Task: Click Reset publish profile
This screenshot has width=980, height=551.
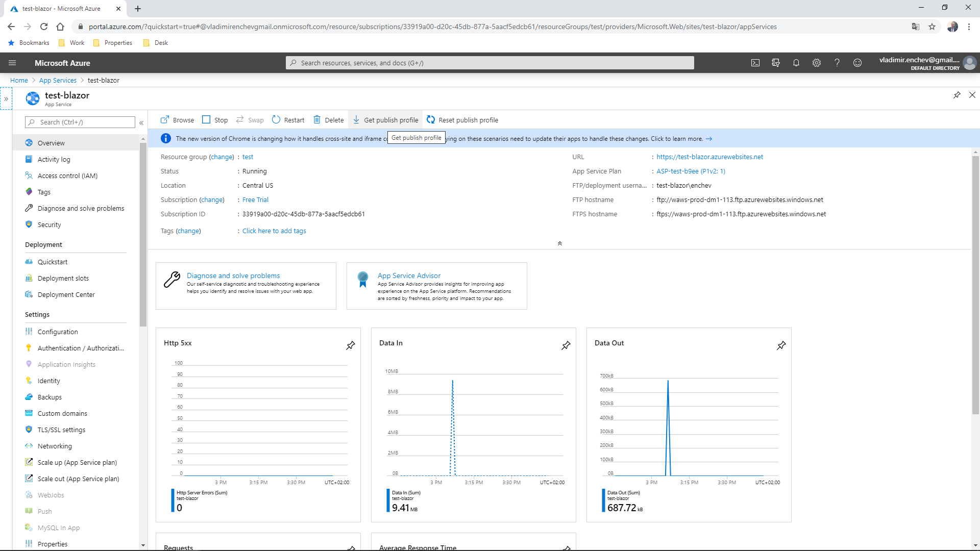Action: click(x=462, y=120)
